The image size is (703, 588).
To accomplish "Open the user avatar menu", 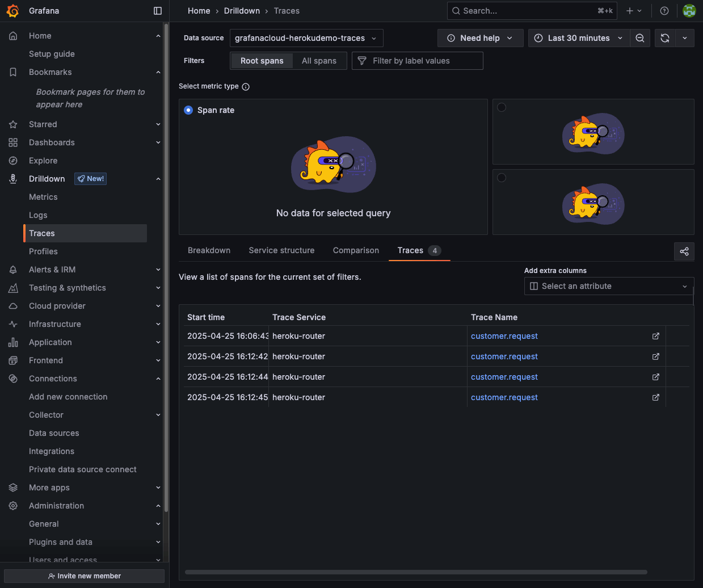I will click(689, 11).
